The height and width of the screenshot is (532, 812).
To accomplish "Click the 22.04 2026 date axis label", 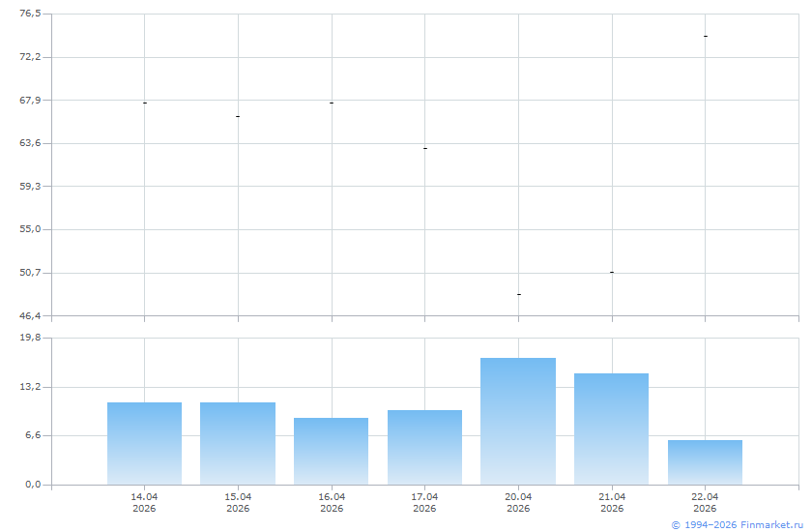I will [705, 502].
